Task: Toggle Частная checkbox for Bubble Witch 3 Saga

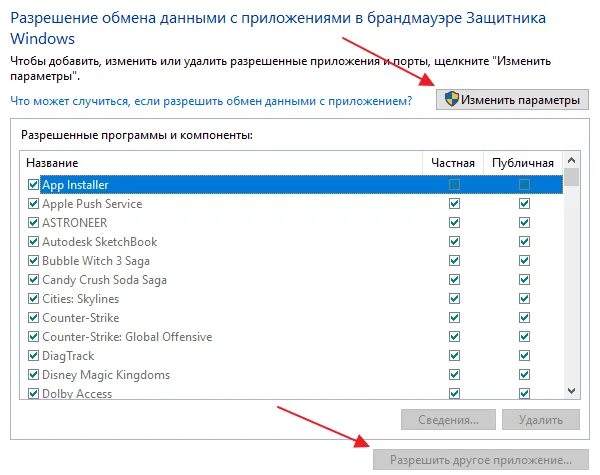Action: 454,261
